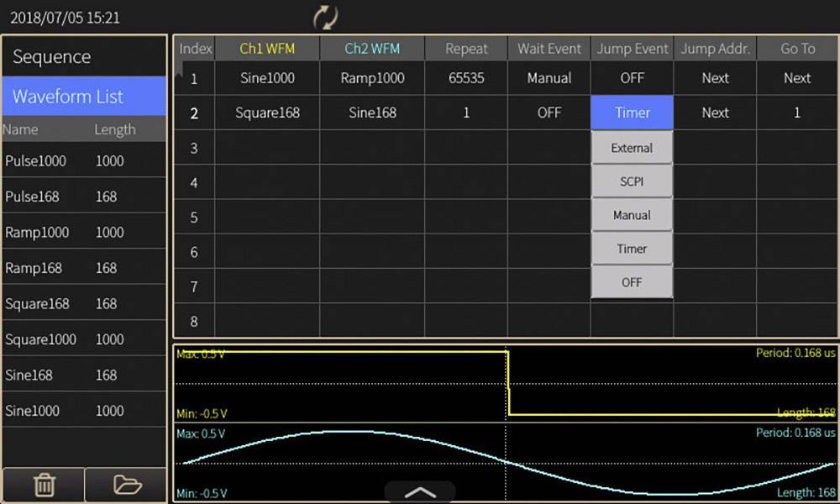Select the open folder icon
Screen dimensions: 840x504
[125, 485]
